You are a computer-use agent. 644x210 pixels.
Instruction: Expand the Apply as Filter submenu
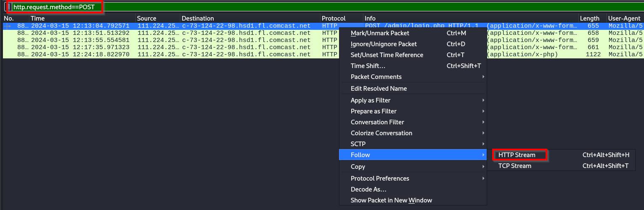coord(371,100)
